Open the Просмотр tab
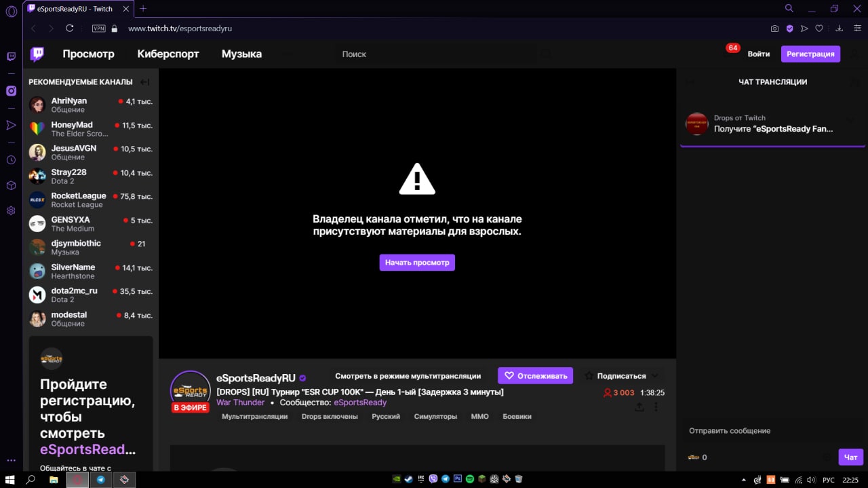868x488 pixels. coord(89,54)
